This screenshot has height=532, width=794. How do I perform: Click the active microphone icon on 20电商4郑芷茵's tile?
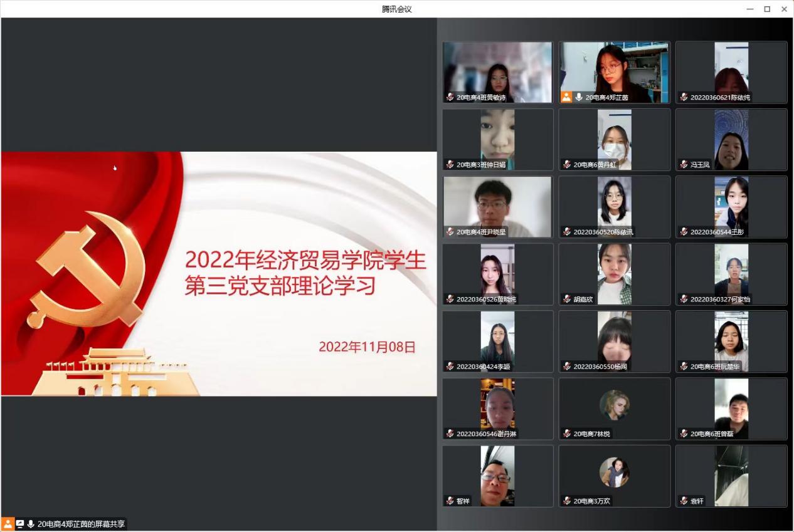click(578, 97)
